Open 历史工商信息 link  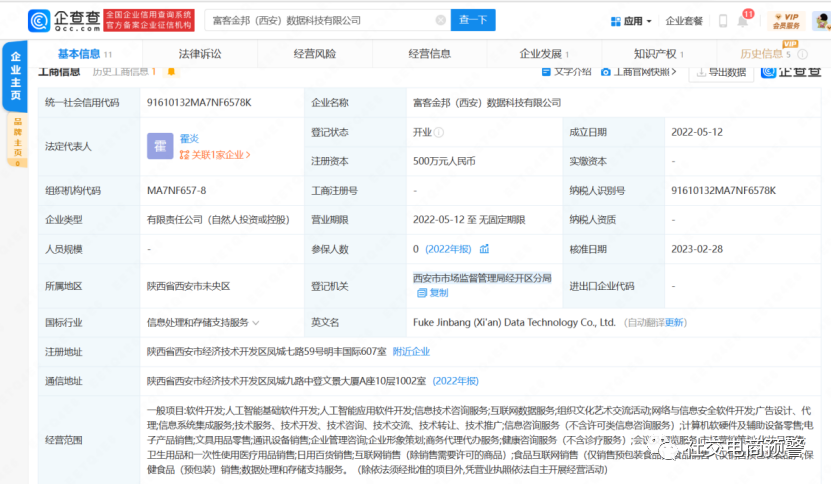click(124, 72)
